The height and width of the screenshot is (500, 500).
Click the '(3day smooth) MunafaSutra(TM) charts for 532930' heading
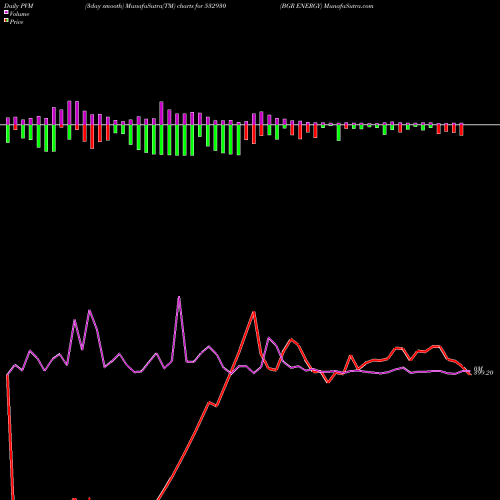tap(156, 6)
